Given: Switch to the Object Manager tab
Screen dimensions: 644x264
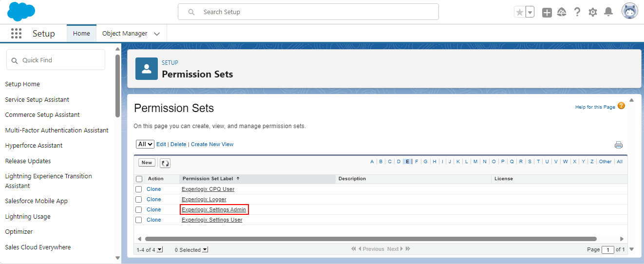Looking at the screenshot, I should [x=125, y=34].
